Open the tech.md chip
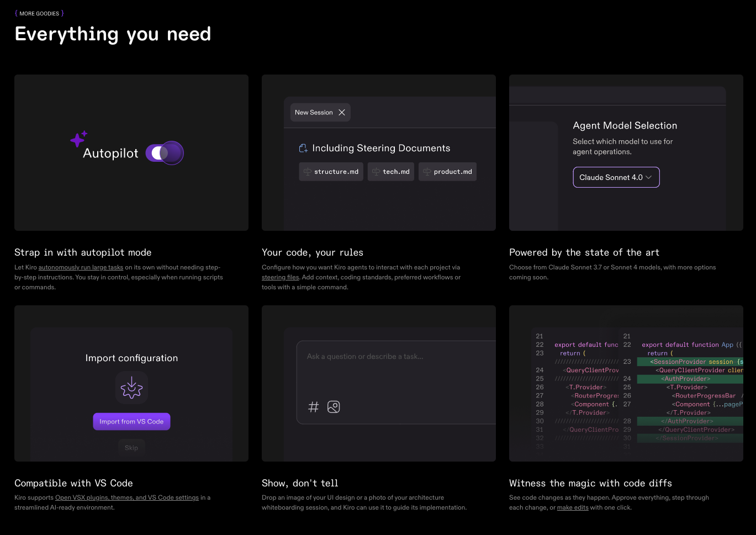This screenshot has height=535, width=756. point(391,172)
